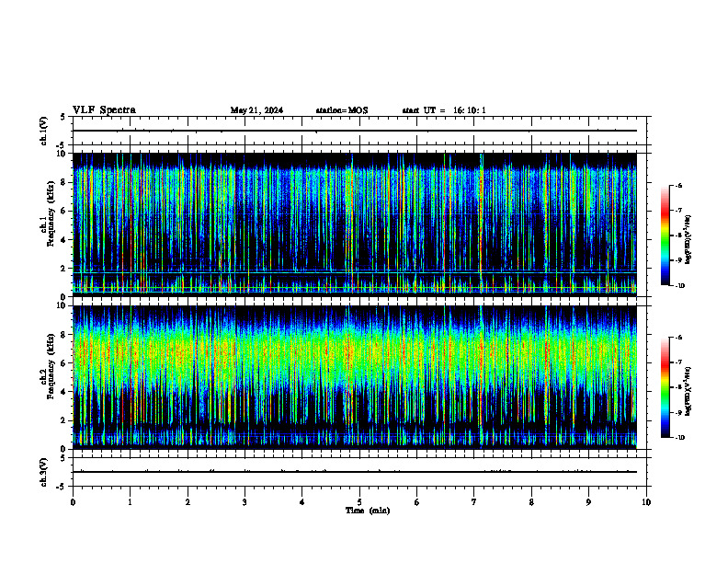
Task: Click the "6" tick on the time axis
Action: pos(416,502)
